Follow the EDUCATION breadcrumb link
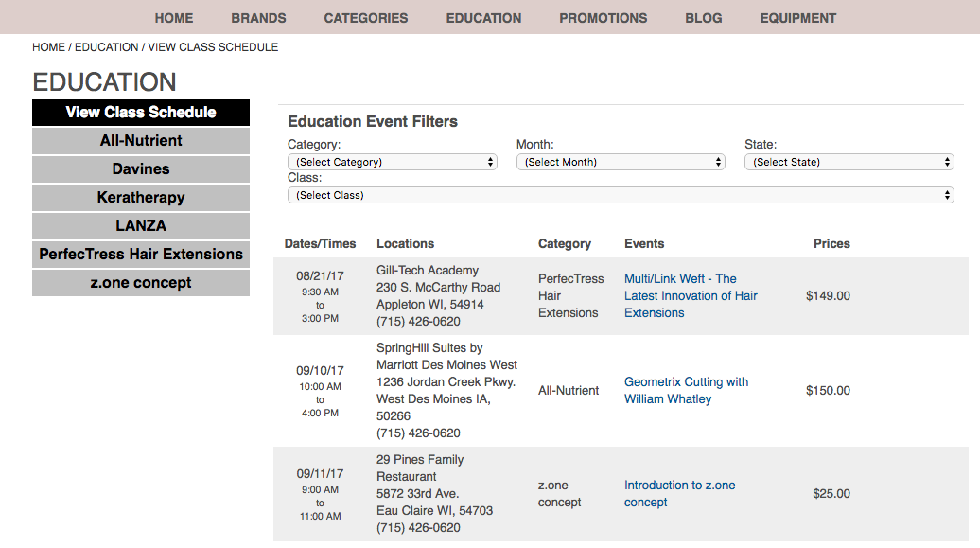The image size is (980, 548). [x=107, y=47]
